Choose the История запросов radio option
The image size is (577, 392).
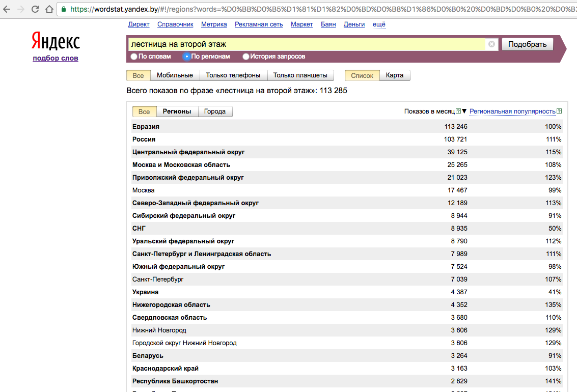point(246,57)
